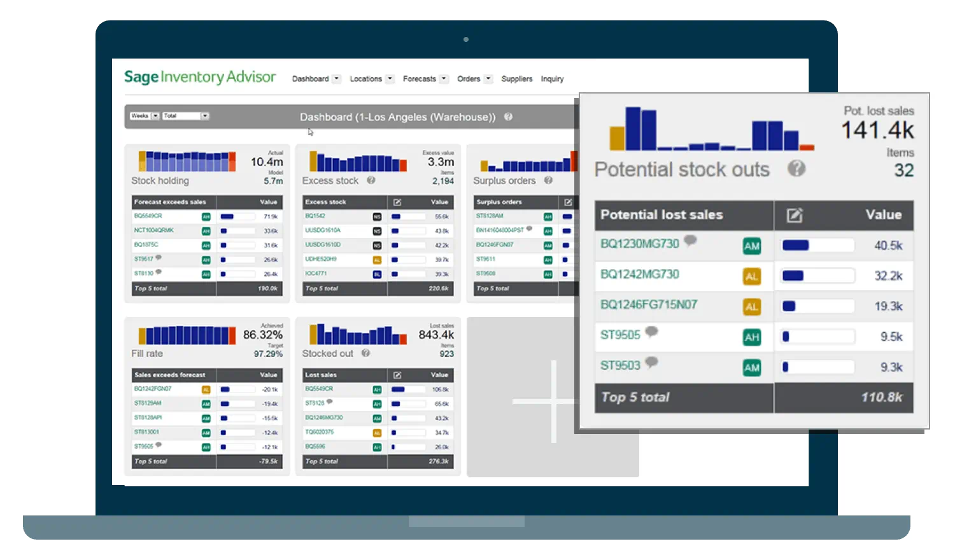Image resolution: width=955 pixels, height=560 pixels.
Task: Click Excess value 3.3m
Action: 441,162
